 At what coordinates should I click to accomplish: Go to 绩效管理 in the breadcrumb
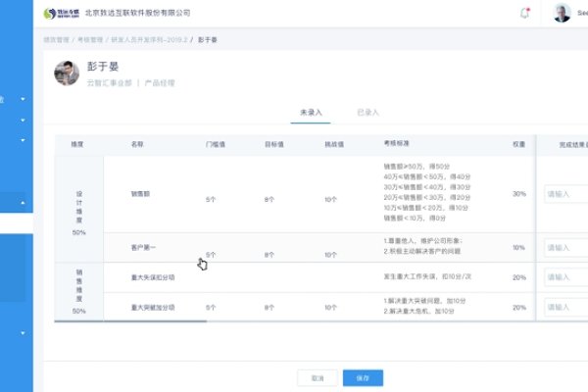(x=56, y=40)
